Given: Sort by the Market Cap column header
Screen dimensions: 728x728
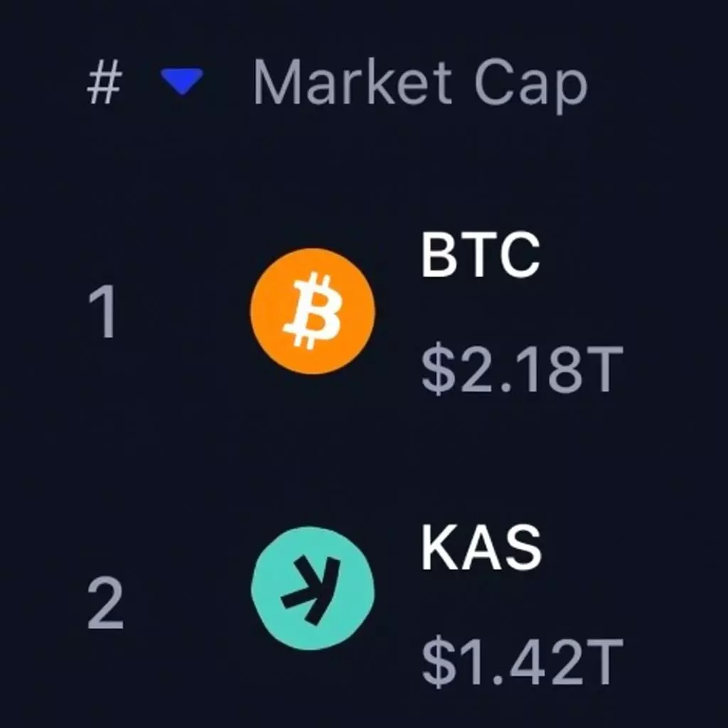Looking at the screenshot, I should [419, 84].
